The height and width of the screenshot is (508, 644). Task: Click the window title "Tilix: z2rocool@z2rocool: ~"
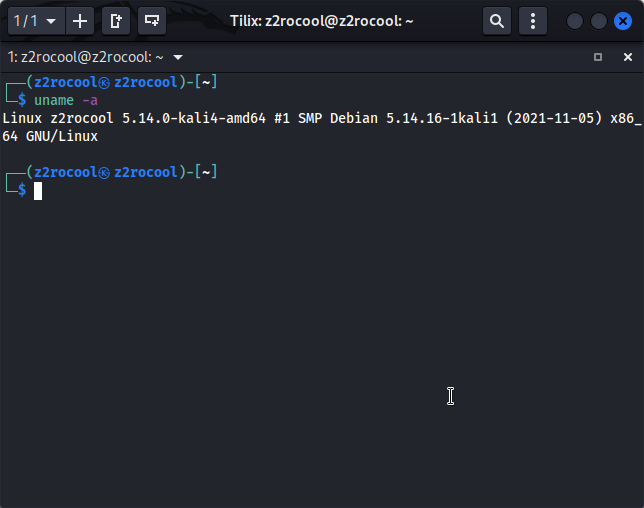322,21
